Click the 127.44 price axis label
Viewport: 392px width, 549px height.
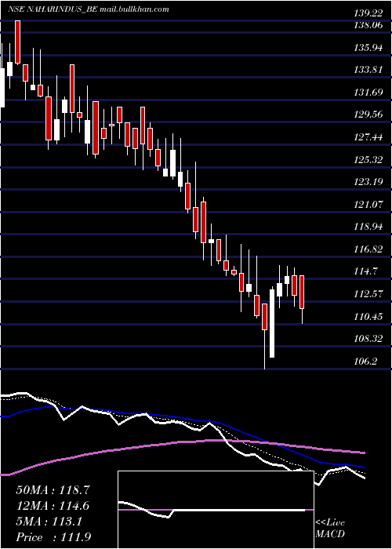[x=368, y=137]
